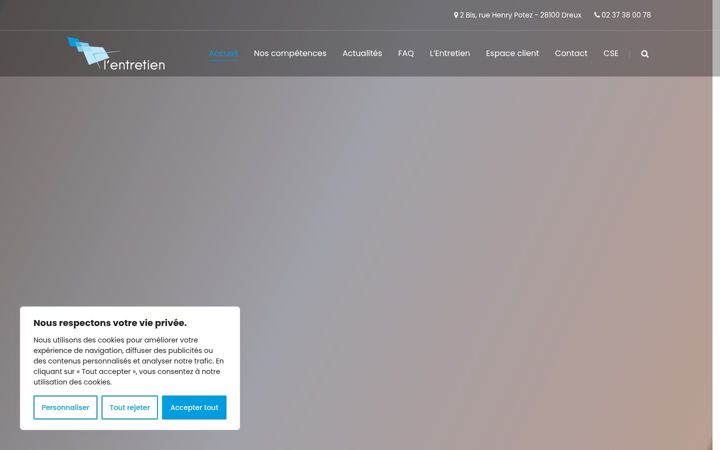Click the Personnaliser cookie button
720x450 pixels.
[65, 407]
